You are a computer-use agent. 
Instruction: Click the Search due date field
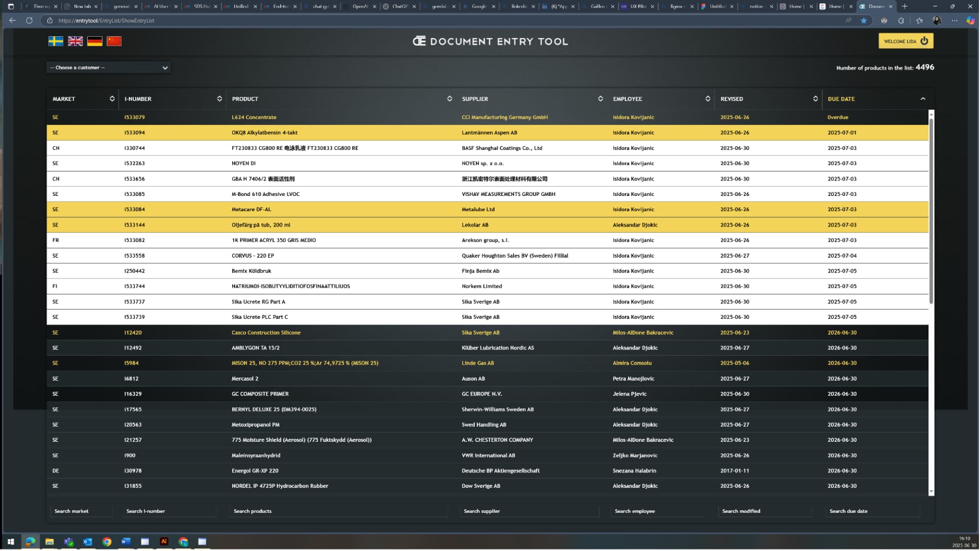tap(873, 511)
